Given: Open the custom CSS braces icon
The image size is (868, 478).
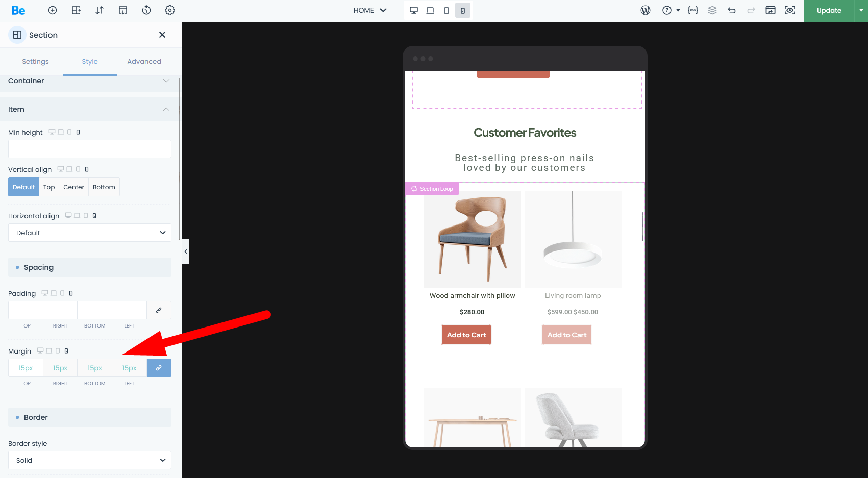Looking at the screenshot, I should tap(692, 10).
